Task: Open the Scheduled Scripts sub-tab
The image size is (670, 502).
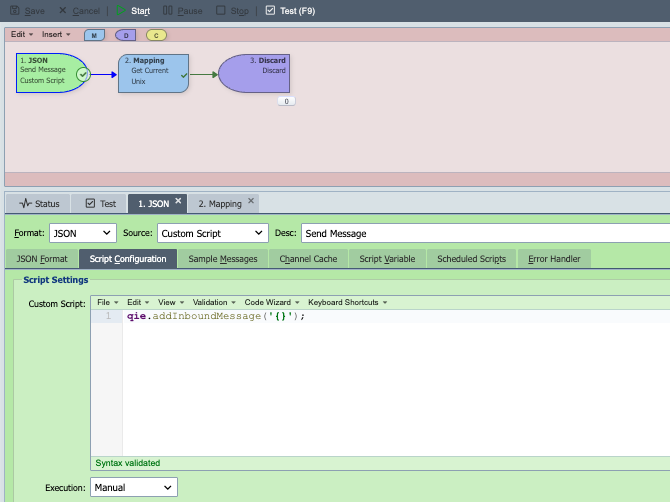Action: point(471,259)
